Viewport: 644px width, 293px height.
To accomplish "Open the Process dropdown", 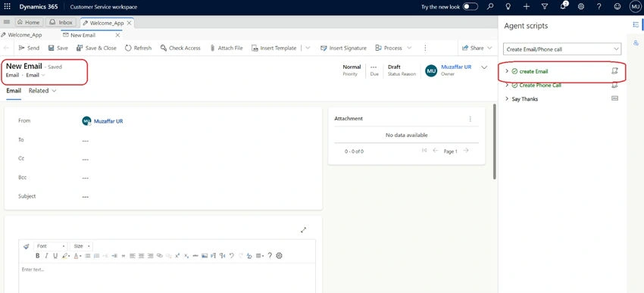I will pyautogui.click(x=393, y=48).
